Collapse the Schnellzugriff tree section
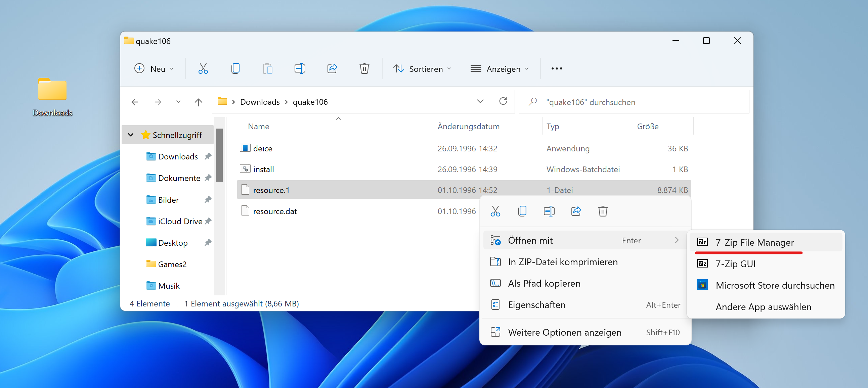This screenshot has height=388, width=868. (131, 135)
